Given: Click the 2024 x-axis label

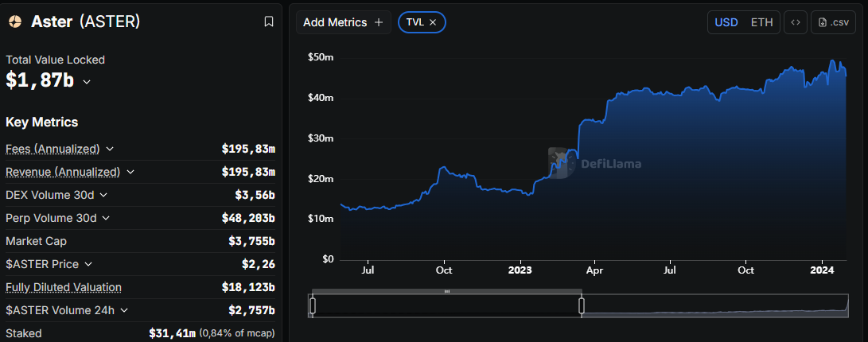Looking at the screenshot, I should [x=822, y=270].
